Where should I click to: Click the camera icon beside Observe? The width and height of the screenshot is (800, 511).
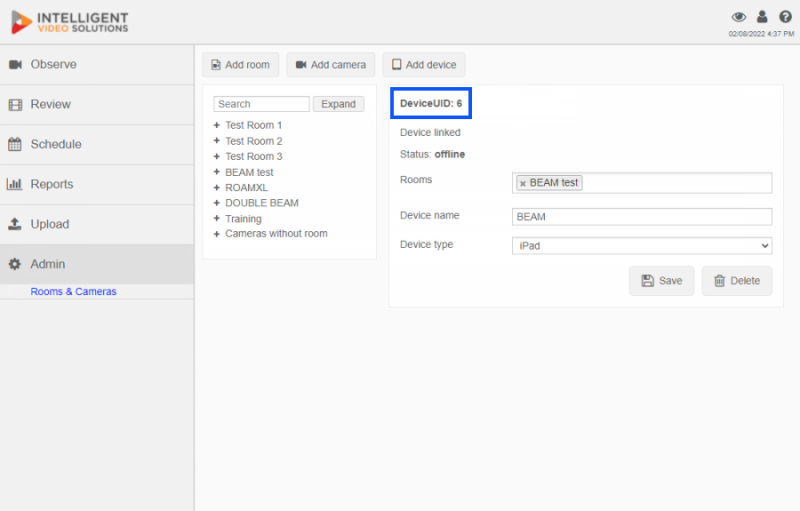15,64
